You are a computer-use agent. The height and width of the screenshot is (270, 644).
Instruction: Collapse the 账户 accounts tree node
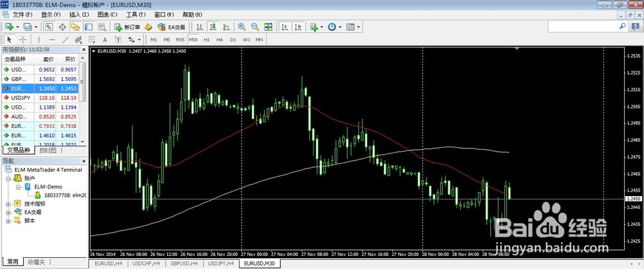[8, 179]
